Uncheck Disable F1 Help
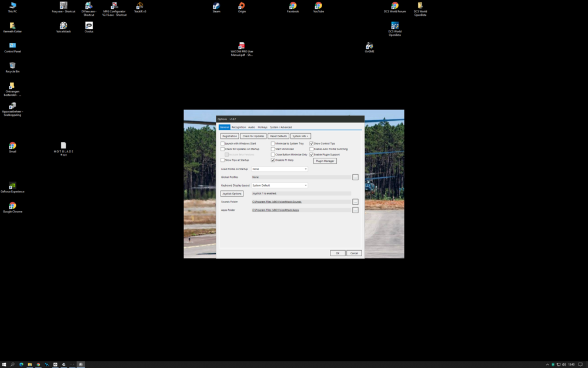 (272, 160)
